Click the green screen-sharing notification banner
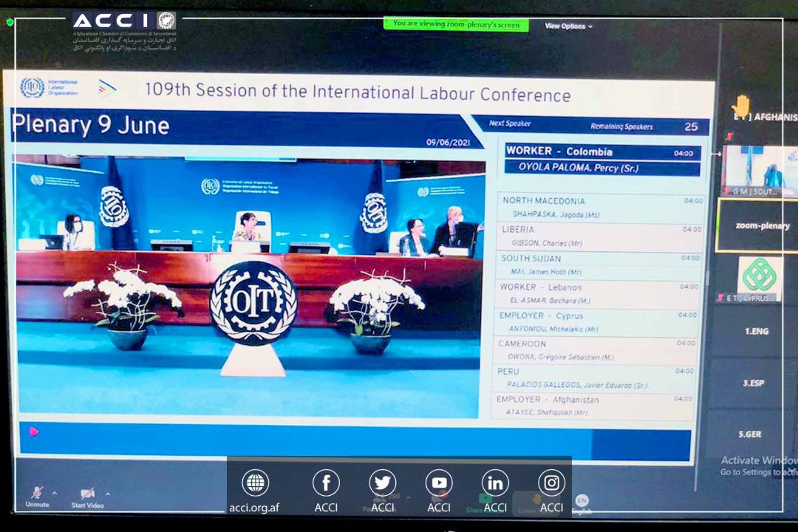Screen dimensions: 798x532 point(456,24)
